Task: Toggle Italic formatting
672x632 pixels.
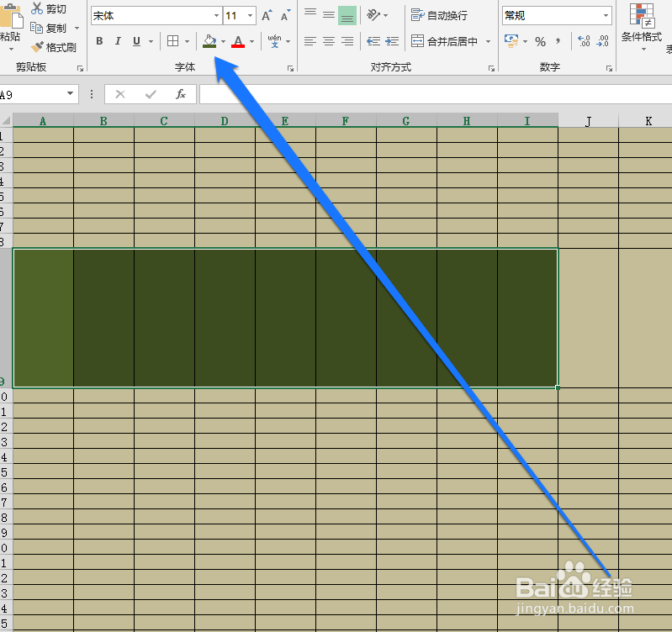Action: (118, 41)
